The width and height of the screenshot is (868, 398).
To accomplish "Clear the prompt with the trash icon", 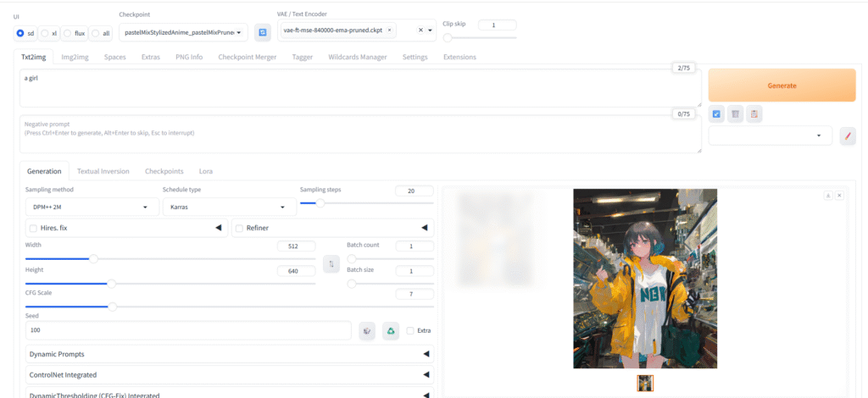I will pos(735,113).
